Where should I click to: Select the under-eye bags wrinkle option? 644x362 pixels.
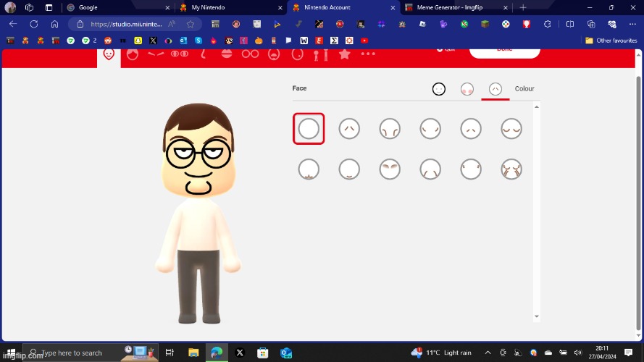511,129
